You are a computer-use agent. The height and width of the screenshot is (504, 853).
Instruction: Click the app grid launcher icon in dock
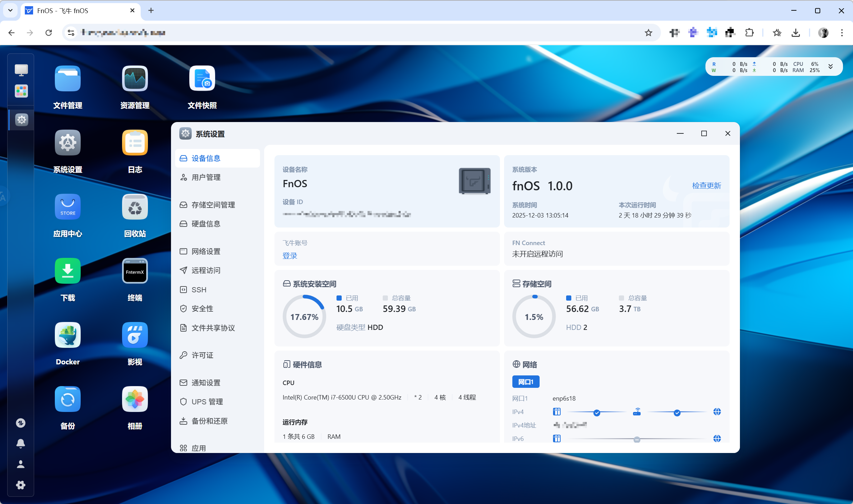21,91
